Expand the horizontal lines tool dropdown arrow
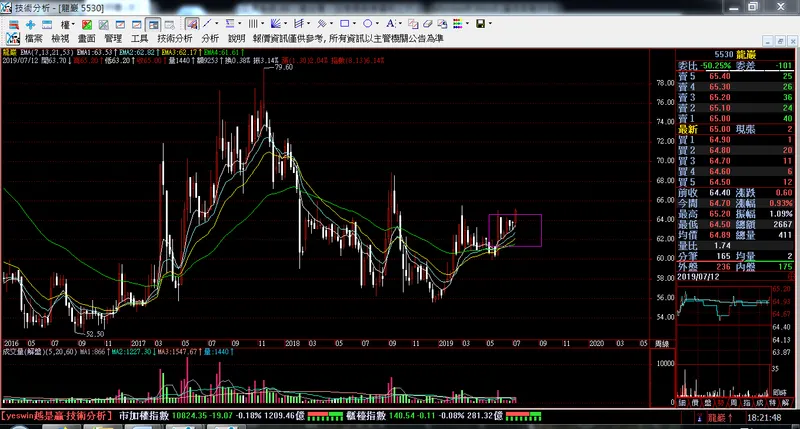 tap(240, 23)
